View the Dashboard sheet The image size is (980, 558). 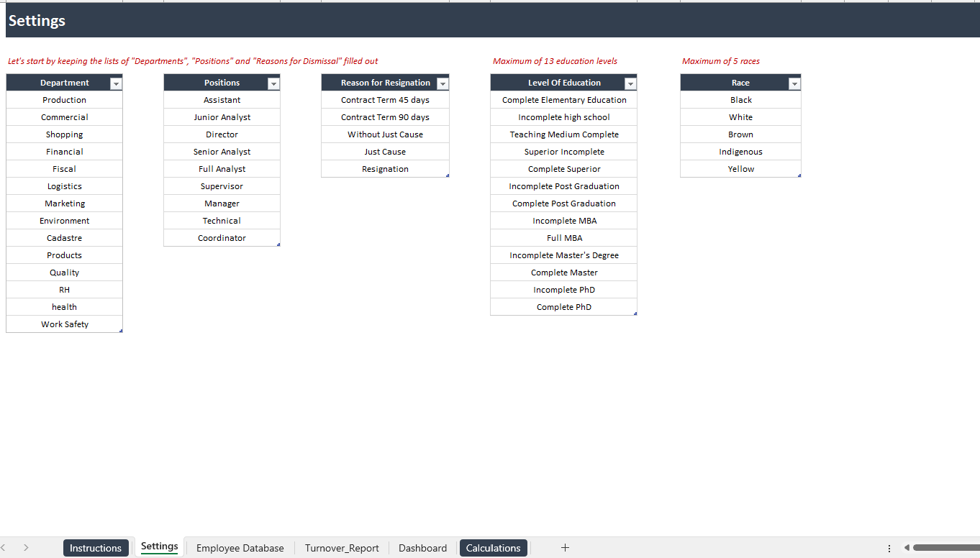[x=422, y=547]
